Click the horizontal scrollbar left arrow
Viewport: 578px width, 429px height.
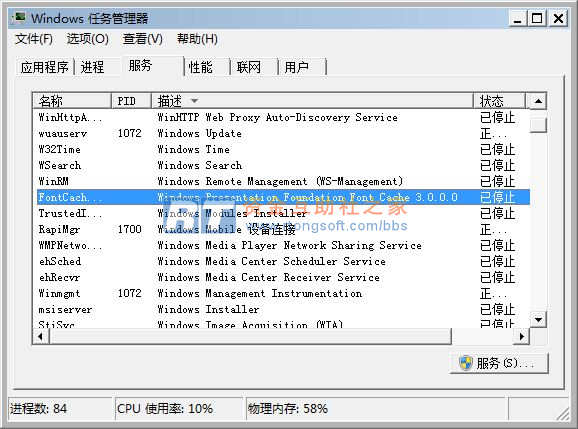click(x=41, y=336)
